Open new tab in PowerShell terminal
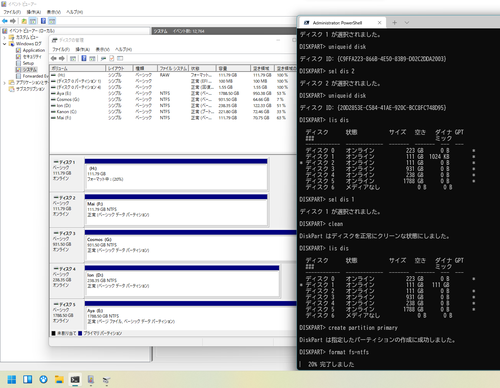500x388 pixels. click(x=395, y=23)
